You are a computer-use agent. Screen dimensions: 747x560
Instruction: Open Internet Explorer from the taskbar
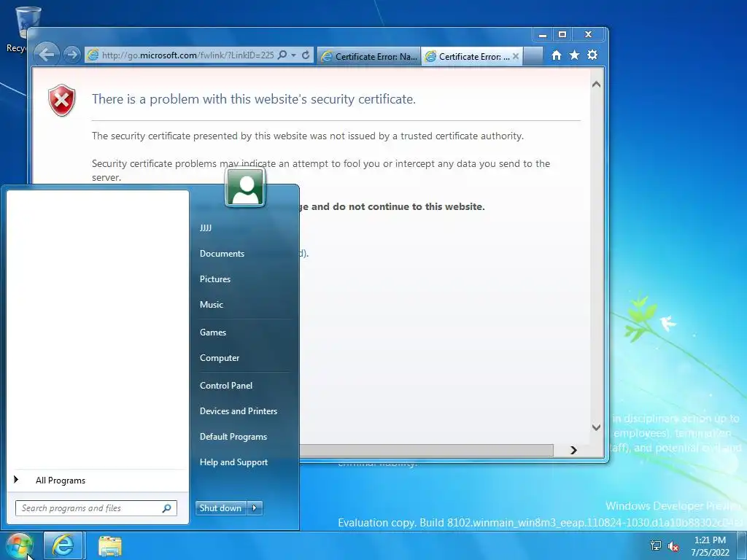[63, 545]
